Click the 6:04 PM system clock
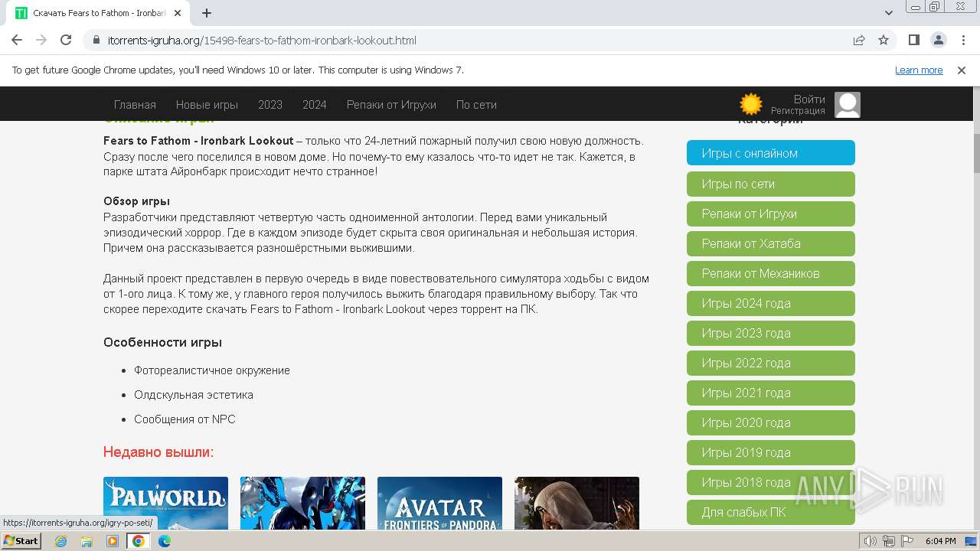The height and width of the screenshot is (551, 980). point(940,541)
